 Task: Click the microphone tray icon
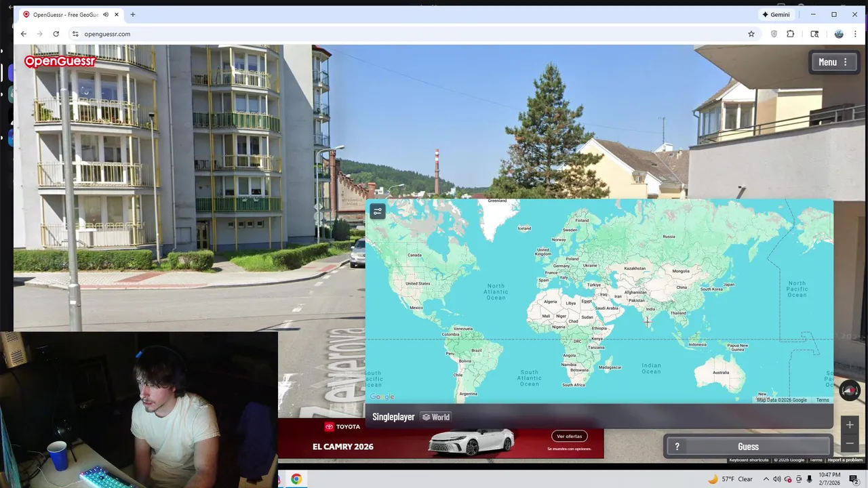810,479
